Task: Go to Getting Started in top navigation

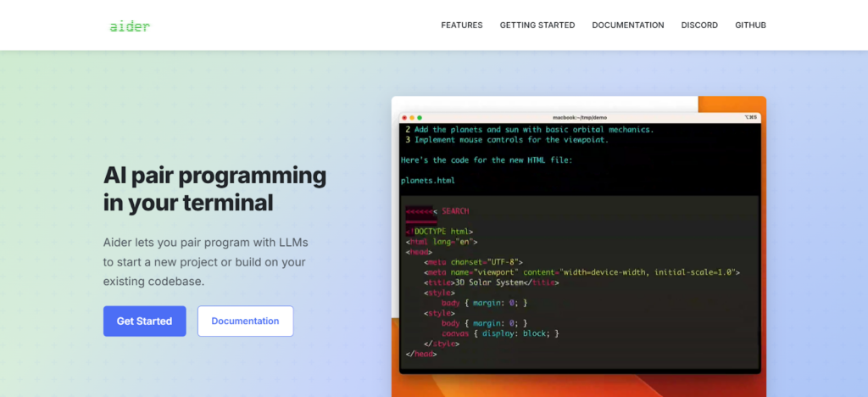Action: point(537,25)
